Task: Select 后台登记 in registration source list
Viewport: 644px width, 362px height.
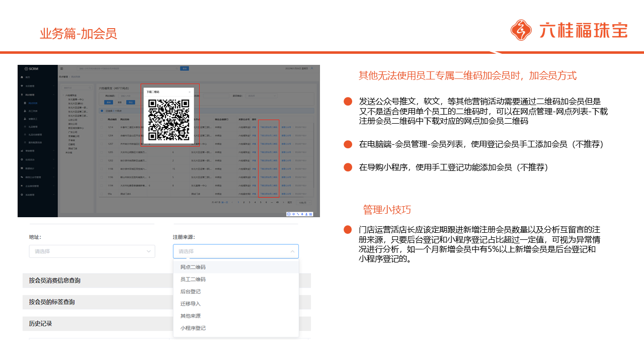Action: point(191,292)
